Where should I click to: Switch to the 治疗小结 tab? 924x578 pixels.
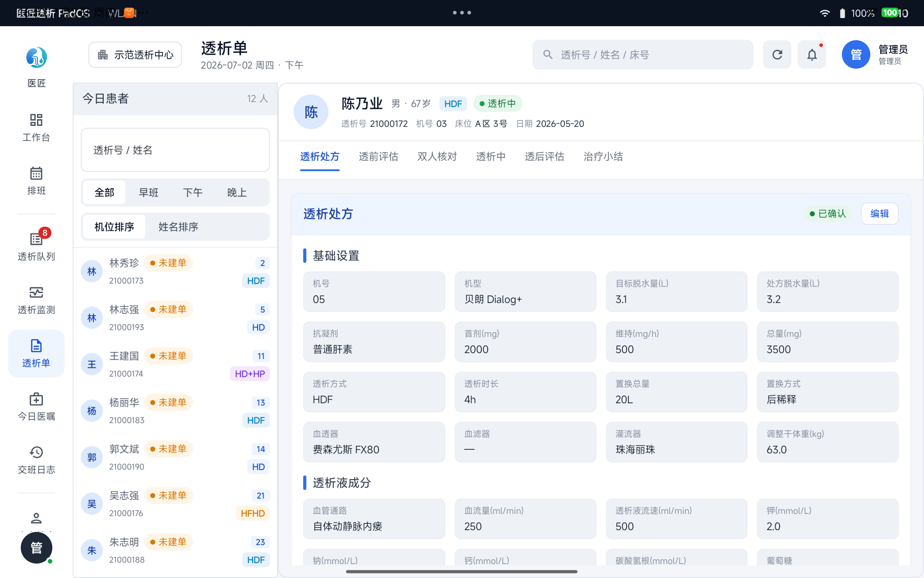(x=603, y=157)
